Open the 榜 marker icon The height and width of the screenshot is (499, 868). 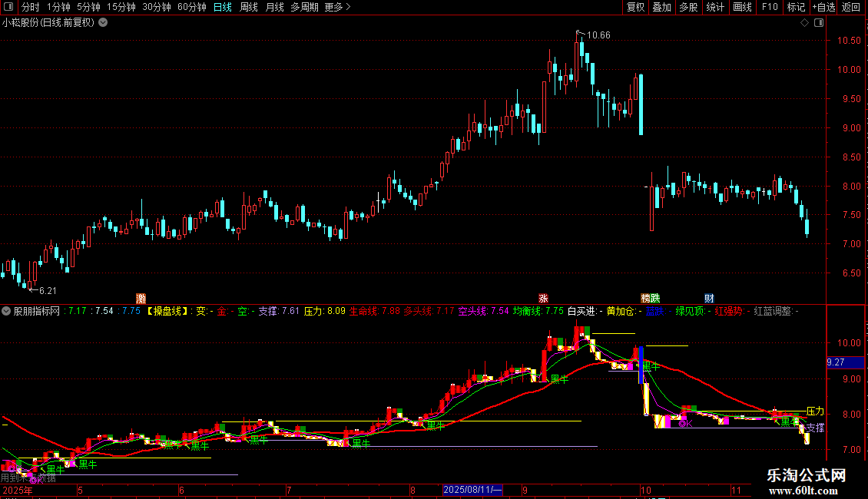coord(645,298)
